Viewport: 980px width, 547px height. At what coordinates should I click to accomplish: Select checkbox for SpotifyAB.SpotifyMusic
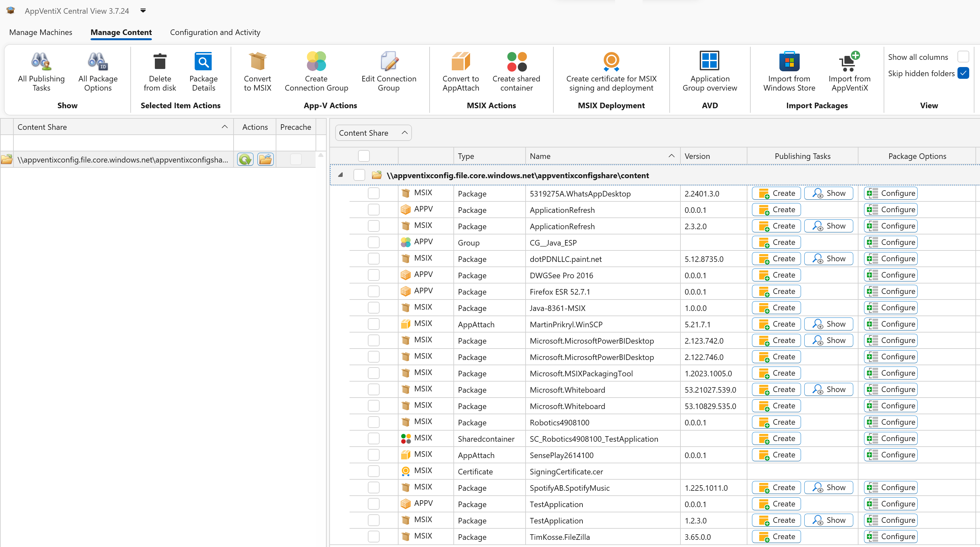click(x=374, y=487)
